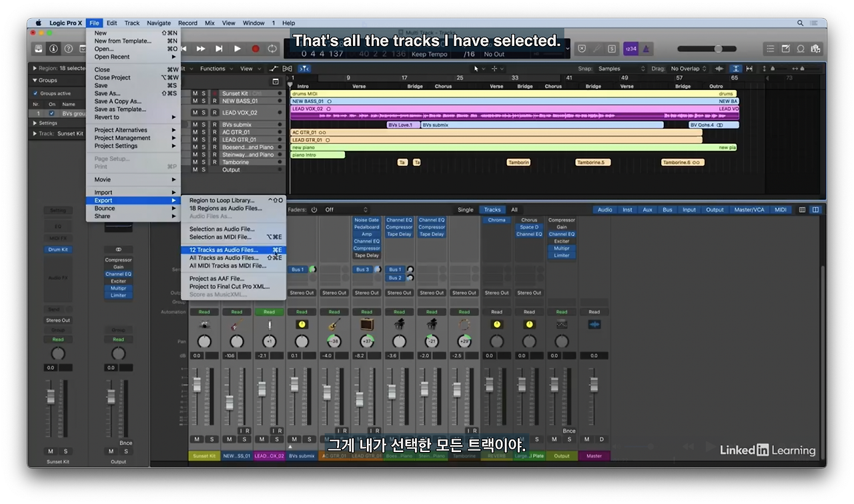Choose Region to Loop Library

(x=233, y=200)
